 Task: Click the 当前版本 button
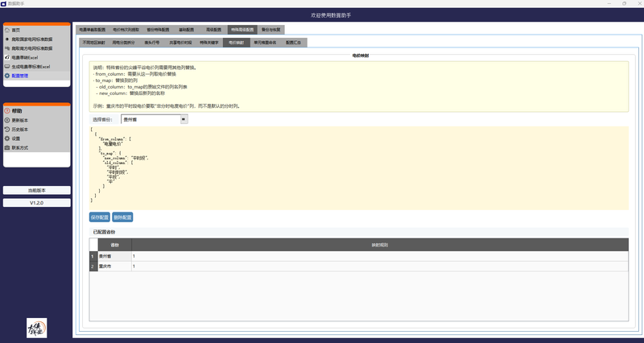36,190
